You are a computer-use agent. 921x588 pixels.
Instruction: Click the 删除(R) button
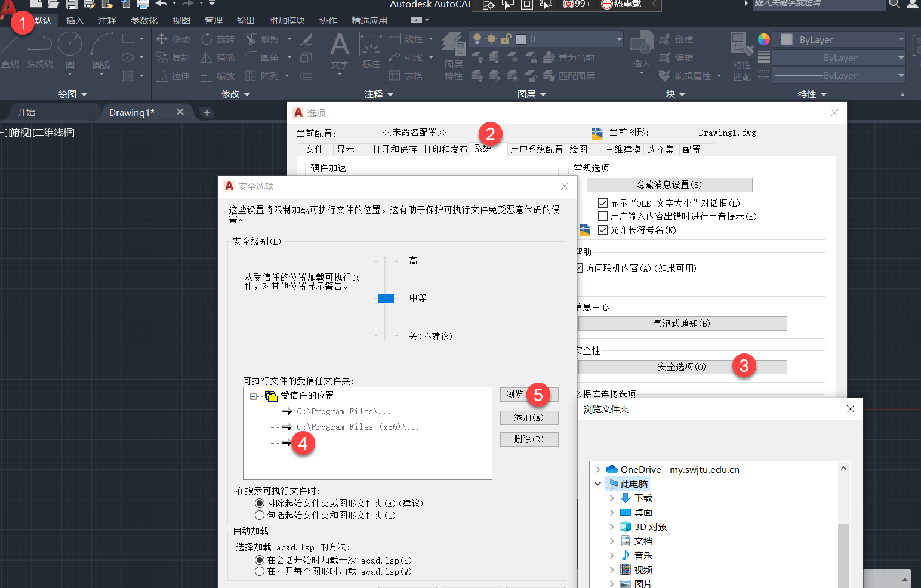(x=529, y=439)
